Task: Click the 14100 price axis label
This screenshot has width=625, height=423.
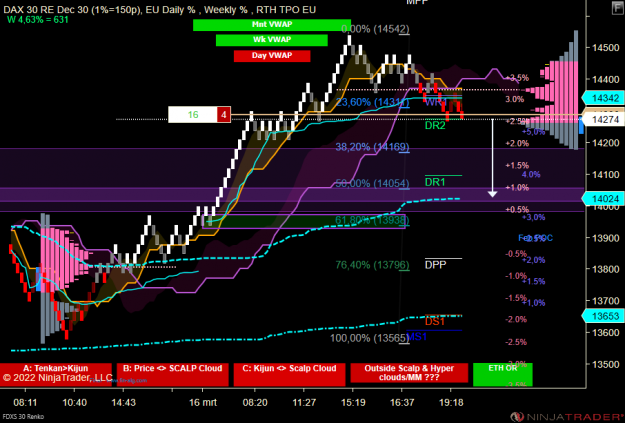Action: [x=605, y=174]
